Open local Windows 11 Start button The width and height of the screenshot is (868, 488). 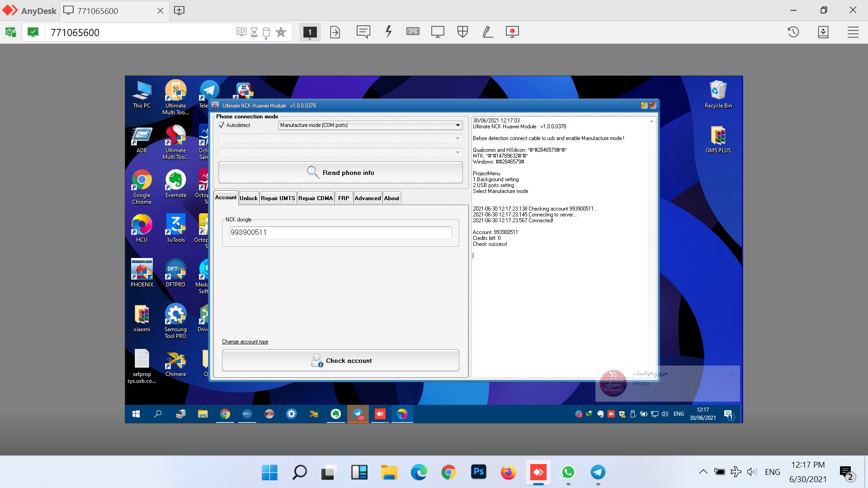[269, 473]
